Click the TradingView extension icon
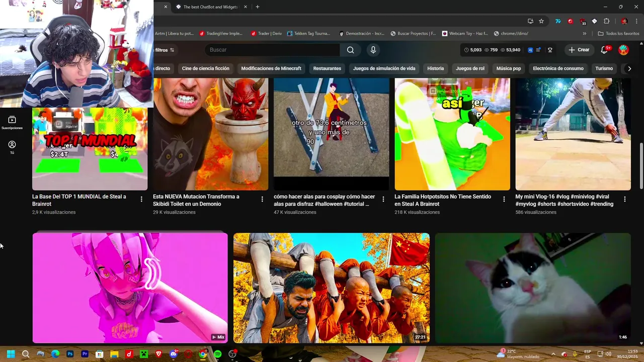This screenshot has width=644, height=362. pos(558,21)
